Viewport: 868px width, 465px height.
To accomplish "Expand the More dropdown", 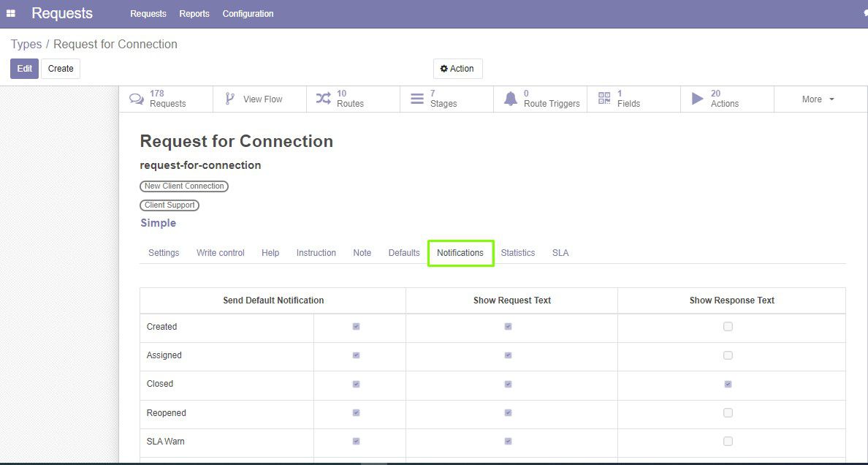I will click(x=818, y=99).
